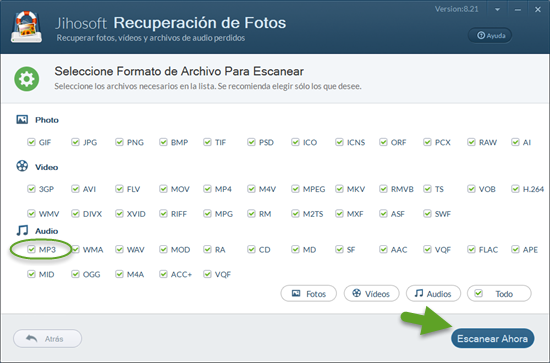Minimize the Jihosoft window

[518, 10]
